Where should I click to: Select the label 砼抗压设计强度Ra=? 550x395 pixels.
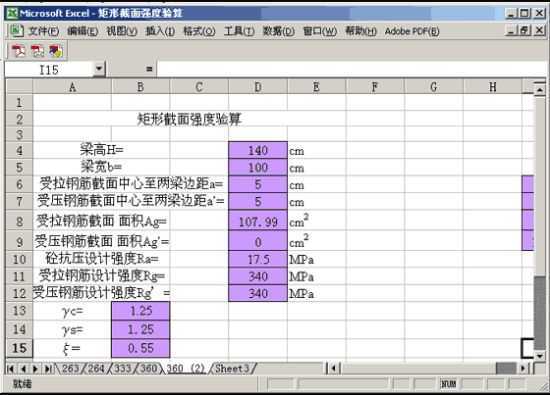click(102, 259)
